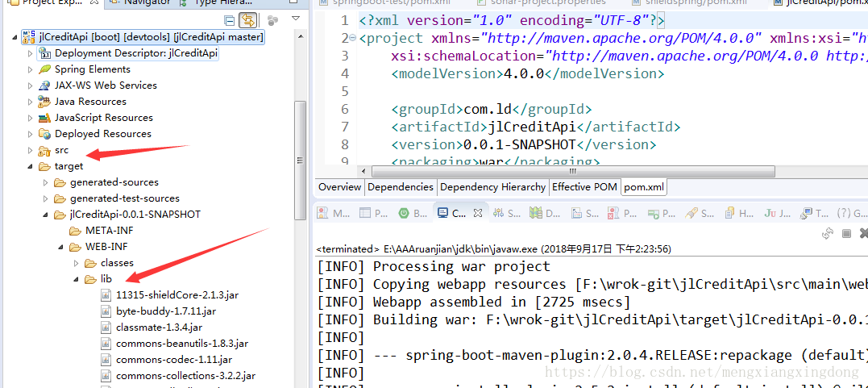Switch to the Dependency Hierarchy tab
Screen dimensions: 868x388
(x=492, y=187)
